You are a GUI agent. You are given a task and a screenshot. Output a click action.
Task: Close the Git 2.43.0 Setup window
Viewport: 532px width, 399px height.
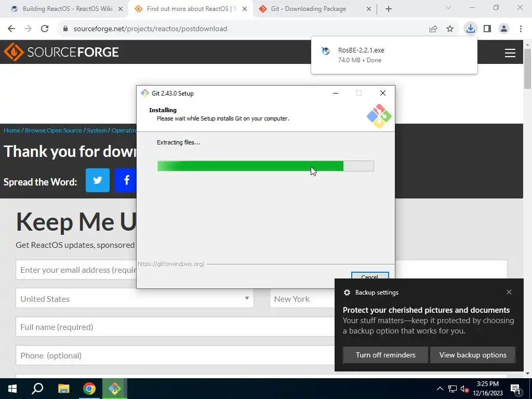(x=383, y=94)
